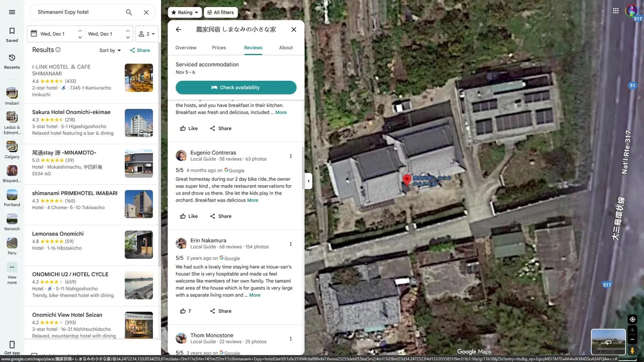Share Erin Nakamura's review
This screenshot has width=644, height=362.
[220, 311]
